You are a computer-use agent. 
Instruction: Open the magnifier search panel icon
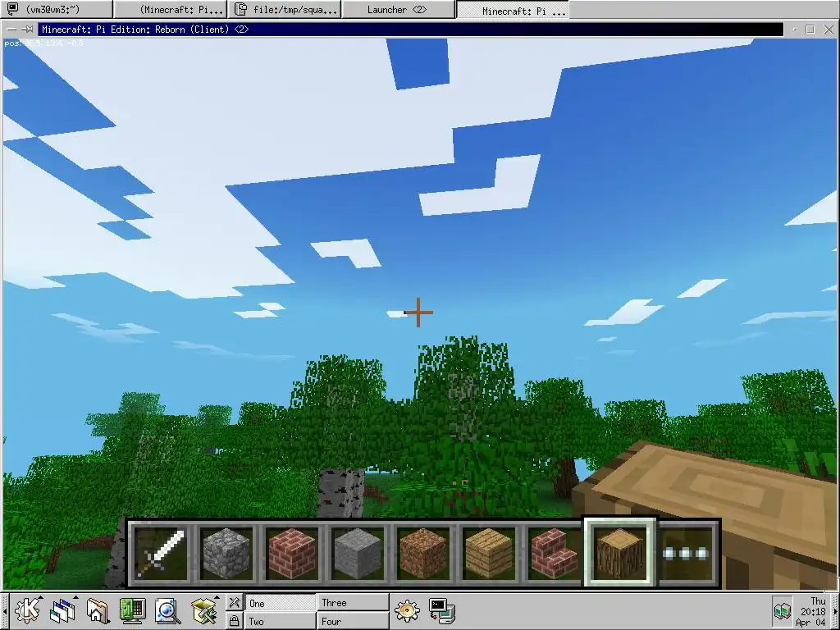[167, 610]
